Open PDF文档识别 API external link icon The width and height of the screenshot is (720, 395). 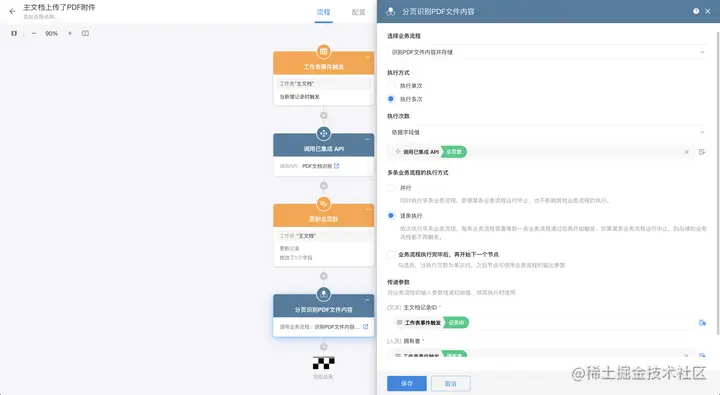(x=337, y=166)
